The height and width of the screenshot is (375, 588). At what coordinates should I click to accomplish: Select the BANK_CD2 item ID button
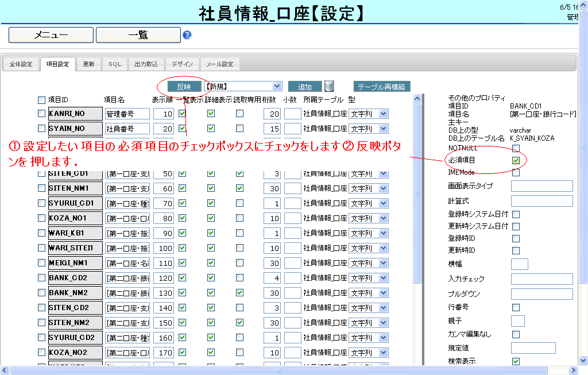75,278
